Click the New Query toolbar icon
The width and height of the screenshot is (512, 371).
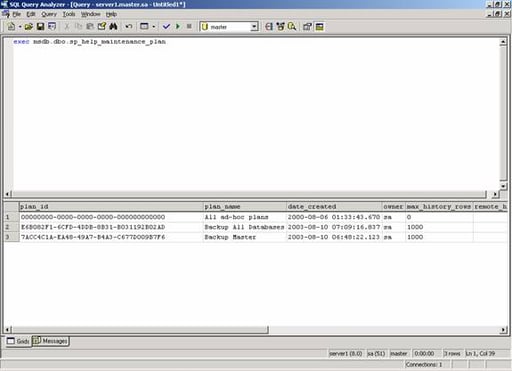coord(11,27)
